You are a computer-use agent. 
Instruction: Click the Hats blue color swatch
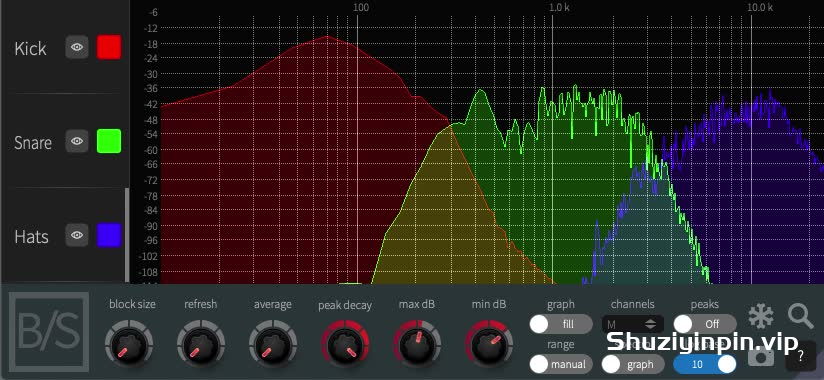pos(109,235)
